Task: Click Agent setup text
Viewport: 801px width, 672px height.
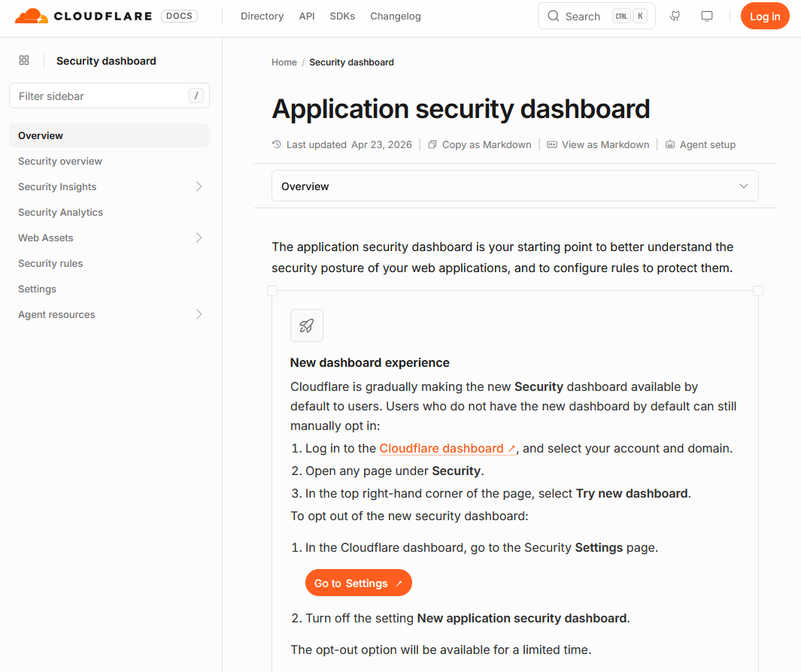Action: pos(708,144)
